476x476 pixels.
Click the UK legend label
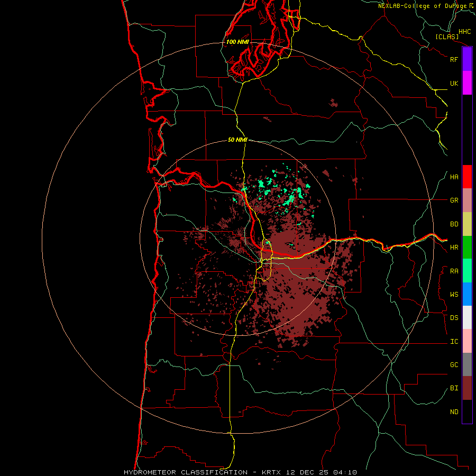point(454,83)
